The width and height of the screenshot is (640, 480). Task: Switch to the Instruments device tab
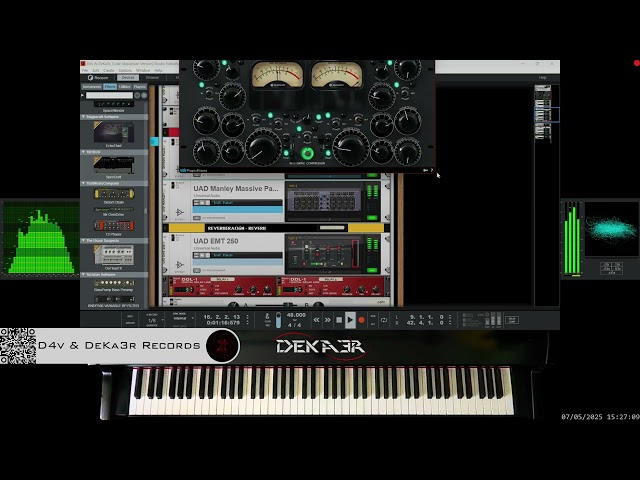point(91,87)
